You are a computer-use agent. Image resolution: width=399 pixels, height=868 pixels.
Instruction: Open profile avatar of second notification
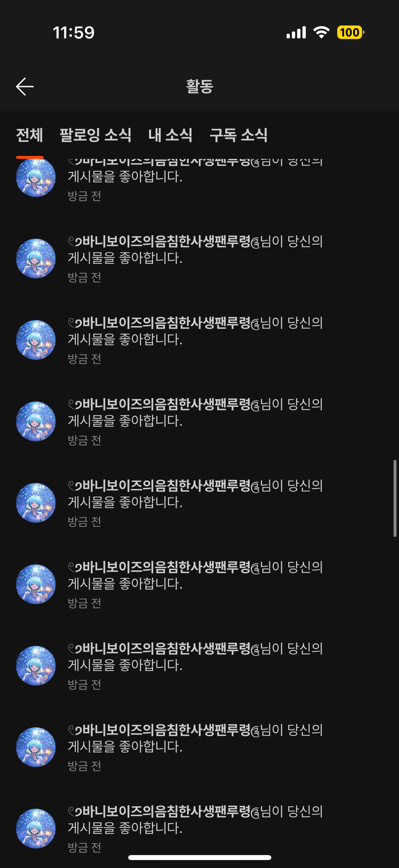pos(36,258)
